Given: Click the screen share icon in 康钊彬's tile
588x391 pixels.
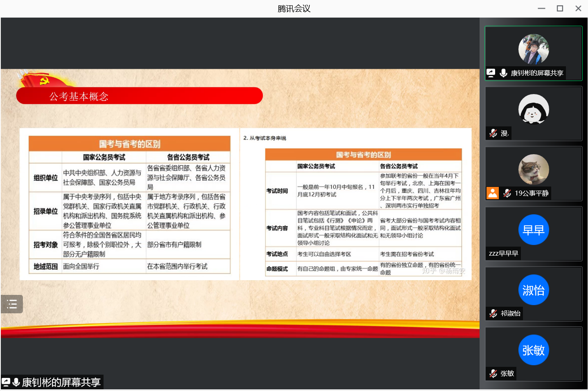Looking at the screenshot, I should point(491,73).
